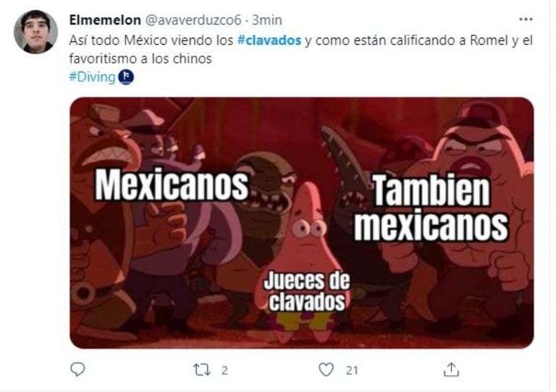
Task: Like the tweet with the heart icon
Action: point(326,370)
